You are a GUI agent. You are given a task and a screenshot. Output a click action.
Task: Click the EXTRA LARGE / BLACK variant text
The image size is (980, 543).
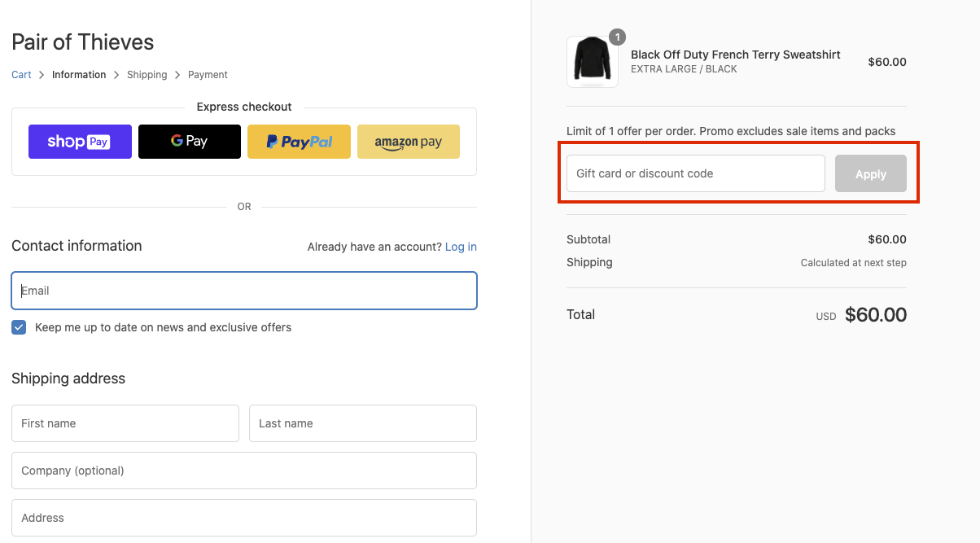684,69
